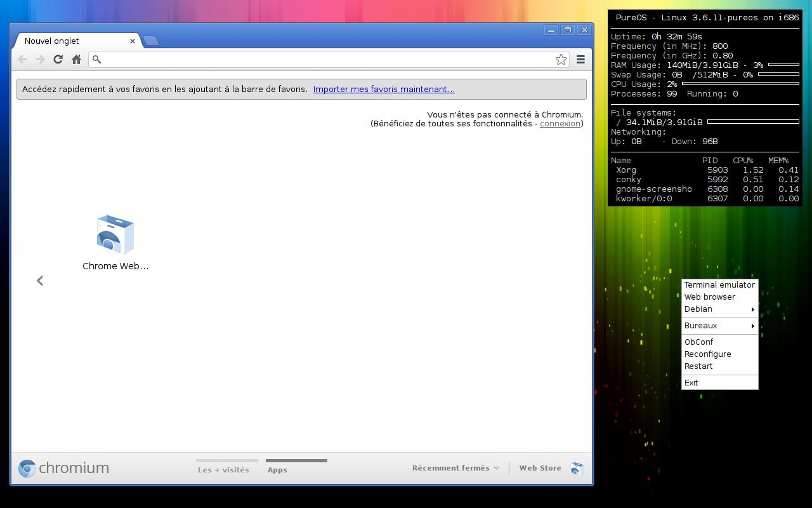Click the connexion sign-in link
This screenshot has width=812, height=508.
(560, 124)
